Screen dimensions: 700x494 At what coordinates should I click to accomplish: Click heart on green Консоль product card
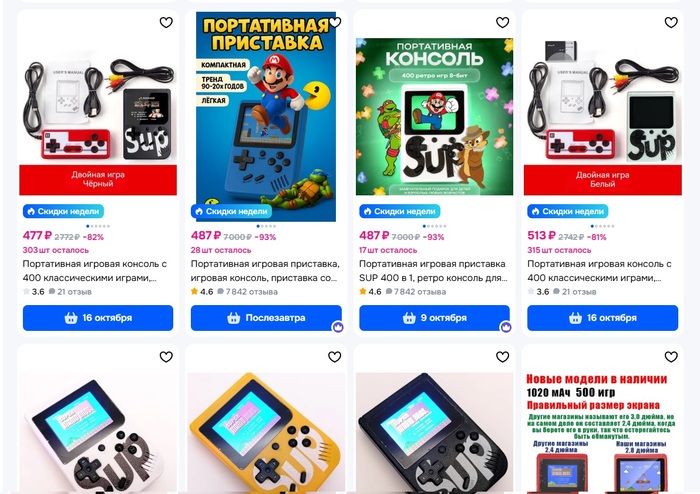pos(503,22)
